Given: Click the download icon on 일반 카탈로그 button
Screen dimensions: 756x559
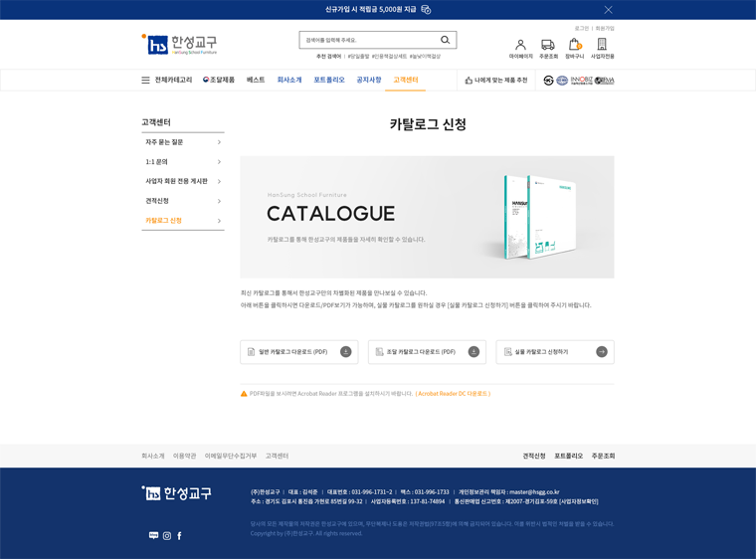Looking at the screenshot, I should click(346, 352).
